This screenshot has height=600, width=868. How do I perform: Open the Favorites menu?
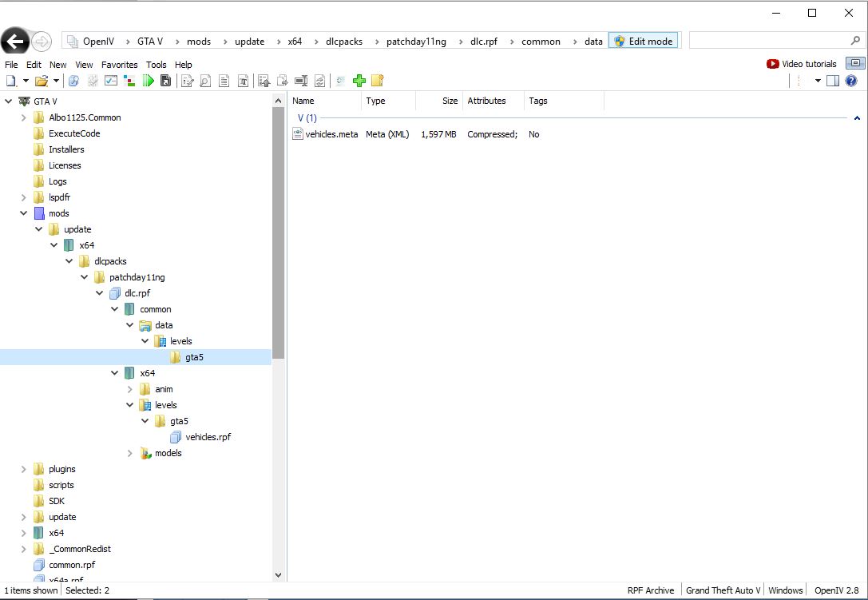click(x=119, y=65)
